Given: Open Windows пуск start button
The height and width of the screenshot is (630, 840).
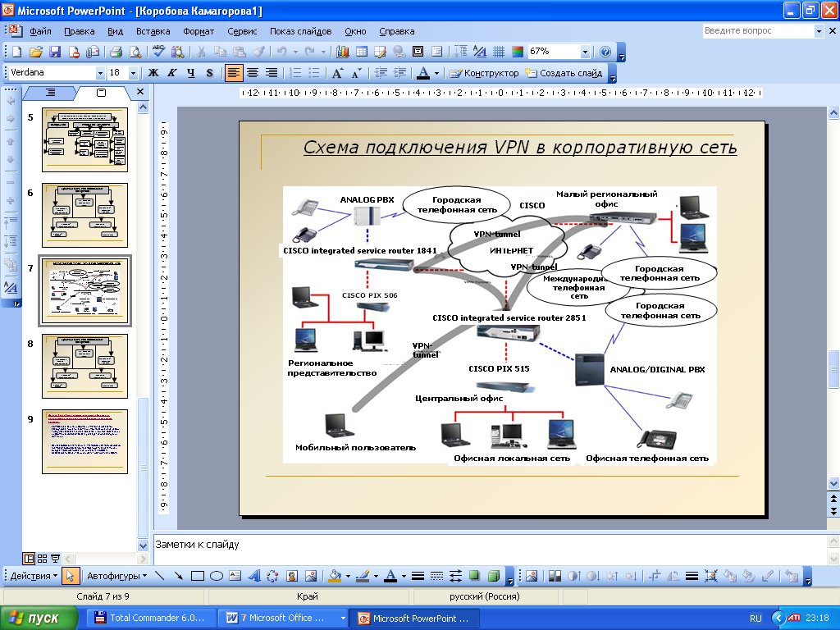Looking at the screenshot, I should tap(38, 619).
